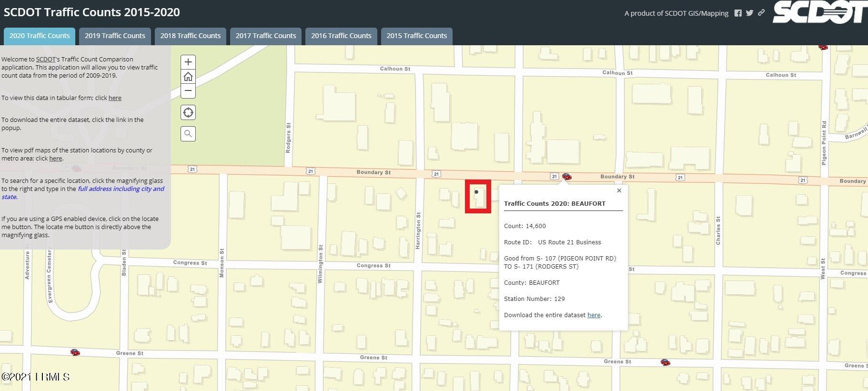This screenshot has height=391, width=868.
Task: Copy the app link via chain icon
Action: [761, 13]
